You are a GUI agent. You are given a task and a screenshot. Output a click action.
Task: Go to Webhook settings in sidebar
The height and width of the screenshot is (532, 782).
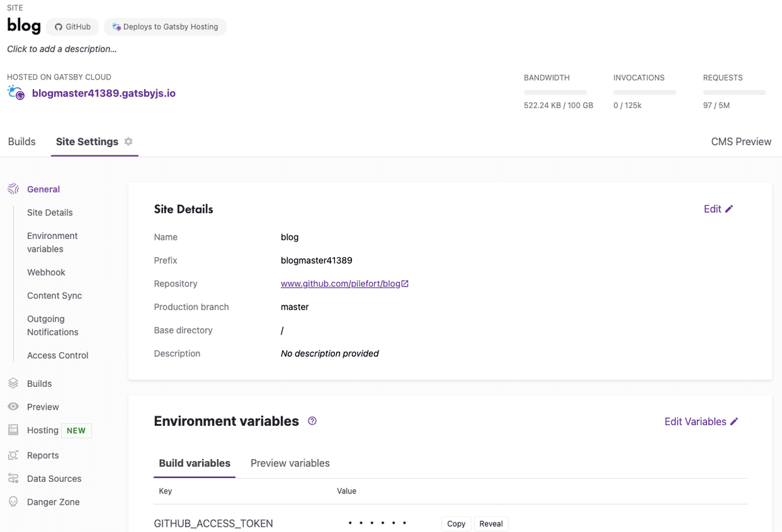[46, 272]
